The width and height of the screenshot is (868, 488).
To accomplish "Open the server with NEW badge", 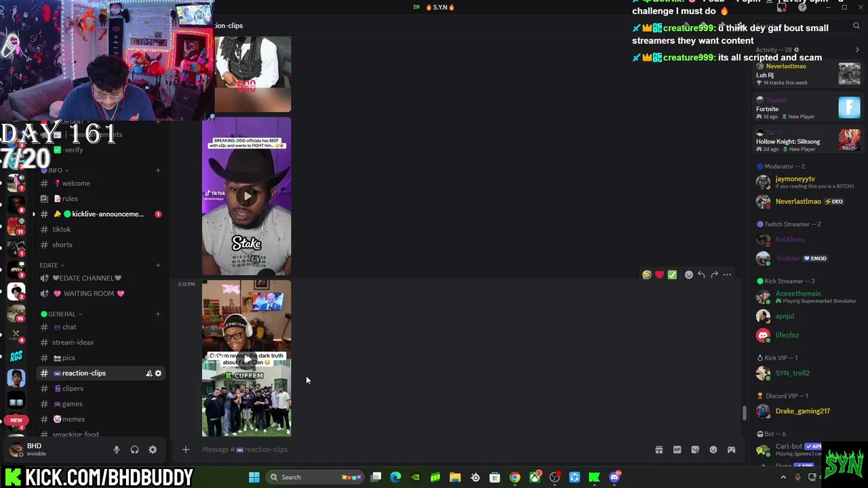I will point(16,420).
